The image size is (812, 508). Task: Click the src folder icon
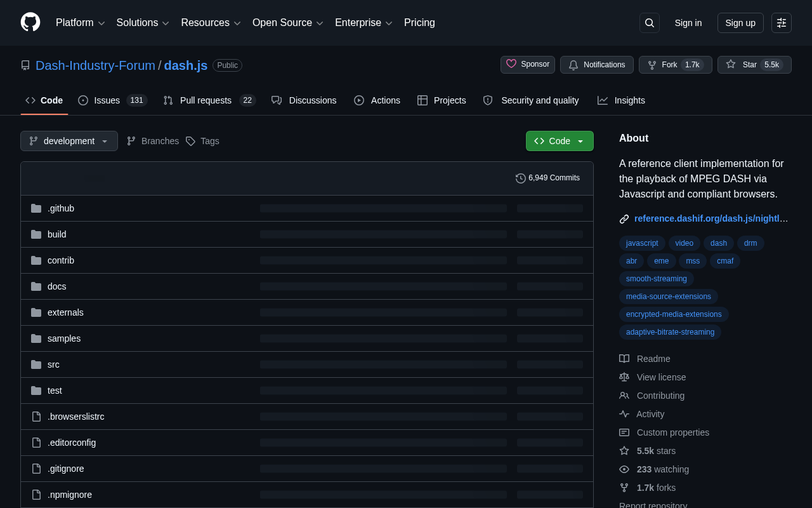[36, 364]
